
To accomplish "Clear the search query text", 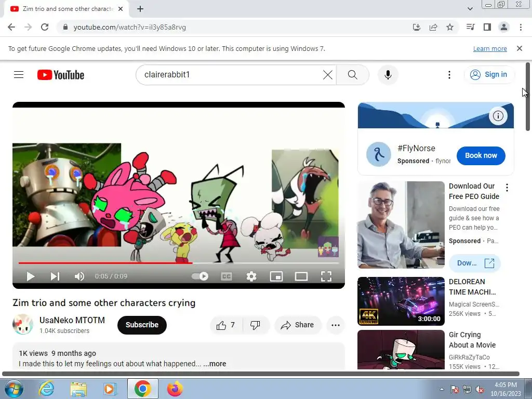I will pos(328,75).
